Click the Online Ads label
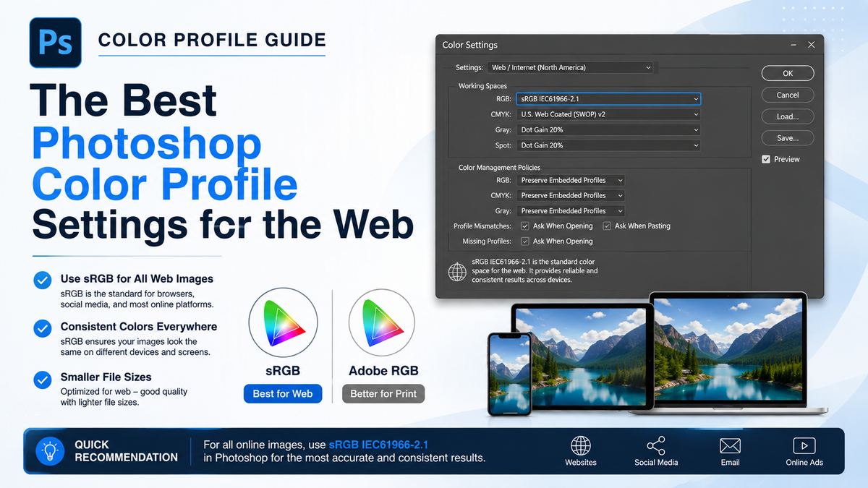The image size is (868, 488). tap(804, 462)
